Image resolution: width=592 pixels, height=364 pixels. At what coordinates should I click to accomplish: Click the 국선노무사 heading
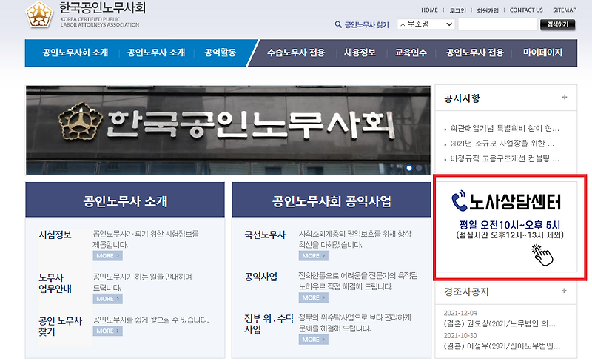[x=265, y=235]
